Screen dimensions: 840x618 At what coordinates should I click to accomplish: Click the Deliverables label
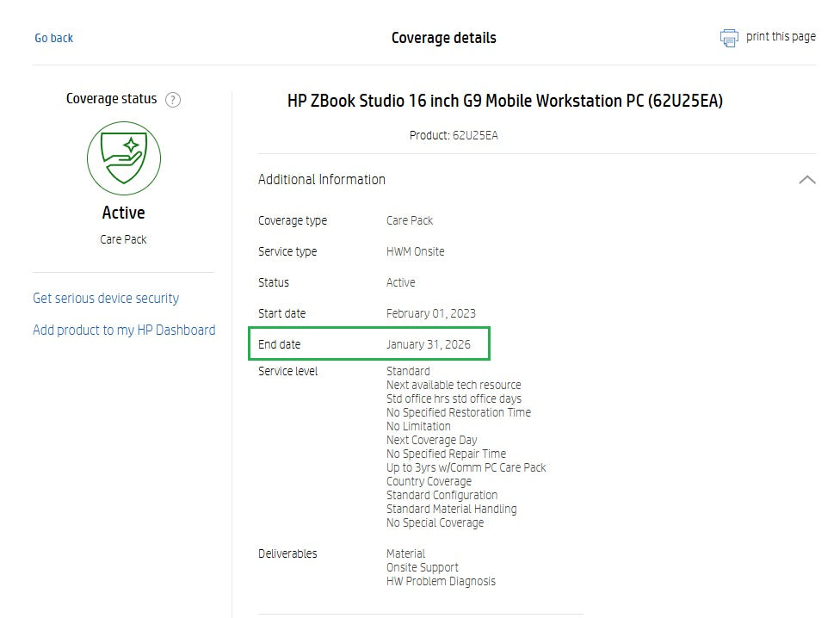[x=287, y=553]
